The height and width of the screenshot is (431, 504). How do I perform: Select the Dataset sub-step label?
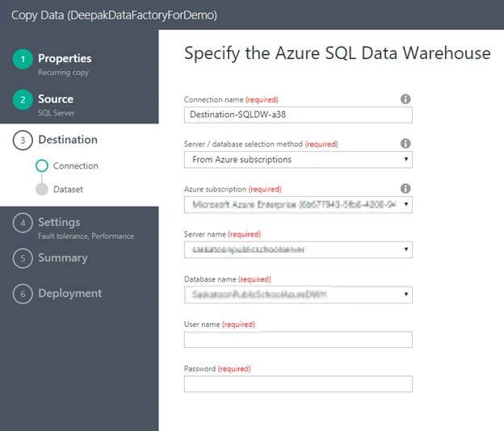68,190
